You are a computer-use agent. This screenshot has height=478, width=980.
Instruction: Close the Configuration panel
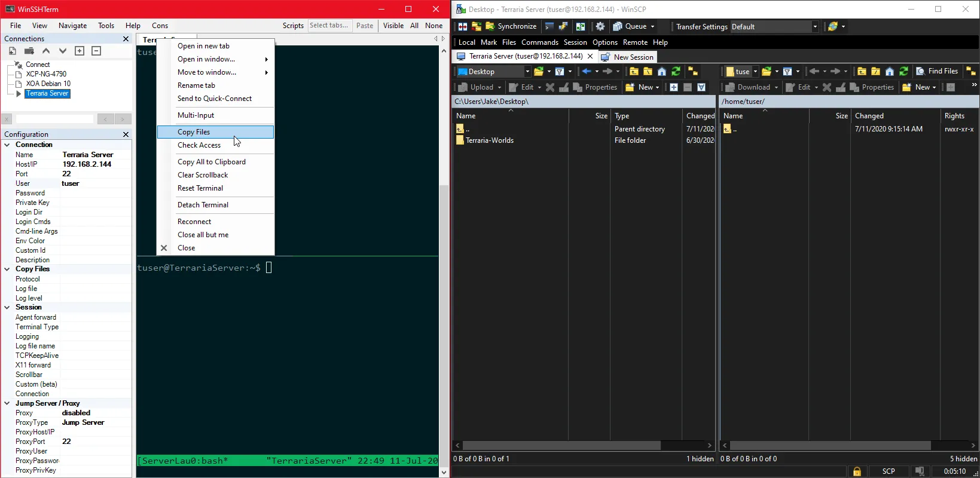[126, 134]
